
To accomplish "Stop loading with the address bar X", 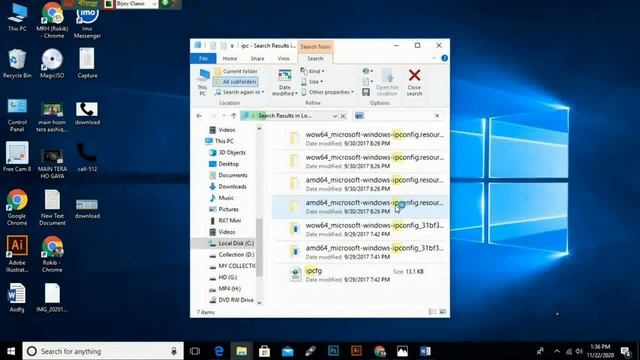I will coord(343,116).
